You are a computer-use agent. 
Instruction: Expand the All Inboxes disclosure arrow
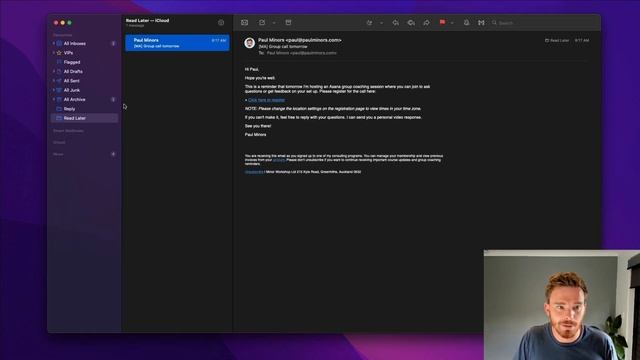click(53, 43)
